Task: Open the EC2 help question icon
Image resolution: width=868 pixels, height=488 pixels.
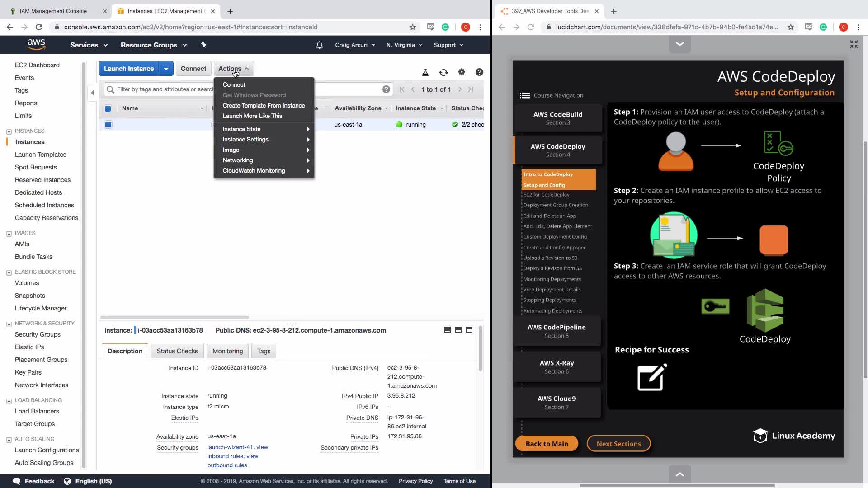Action: 479,72
